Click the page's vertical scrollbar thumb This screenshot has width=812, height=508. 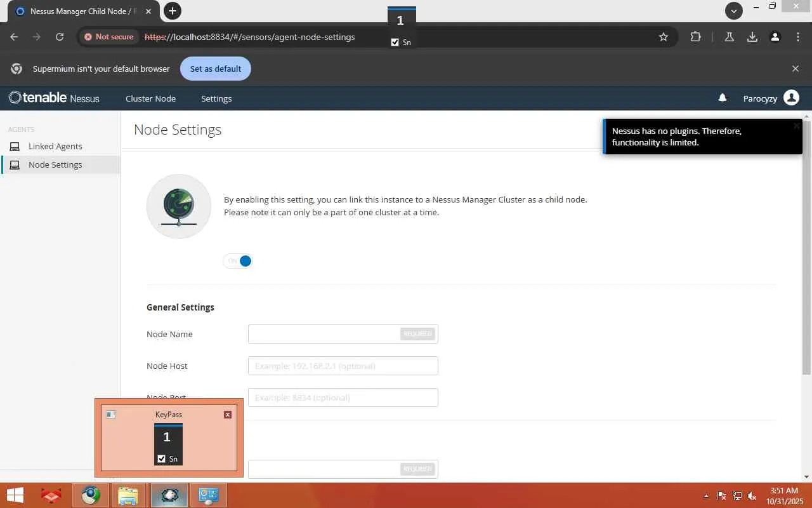click(806, 248)
